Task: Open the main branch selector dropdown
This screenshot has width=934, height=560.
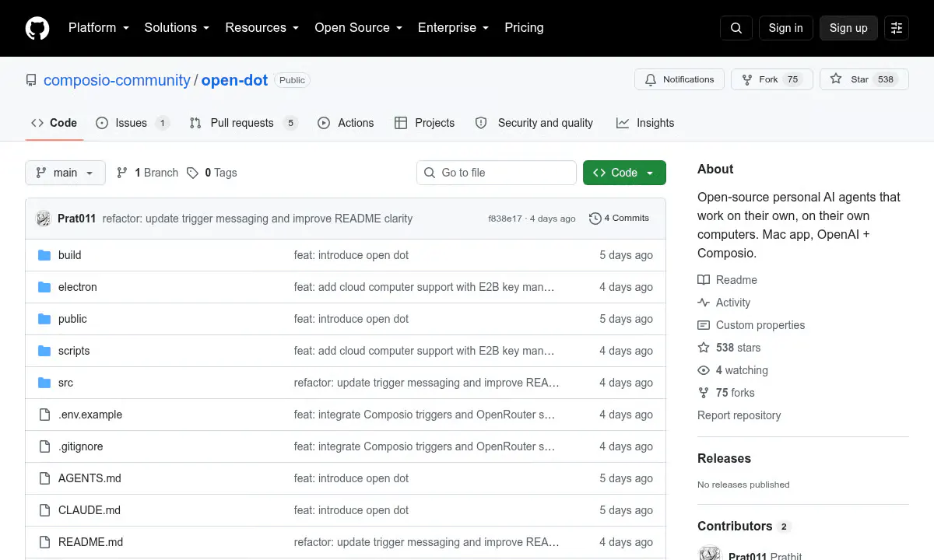Action: [x=65, y=173]
